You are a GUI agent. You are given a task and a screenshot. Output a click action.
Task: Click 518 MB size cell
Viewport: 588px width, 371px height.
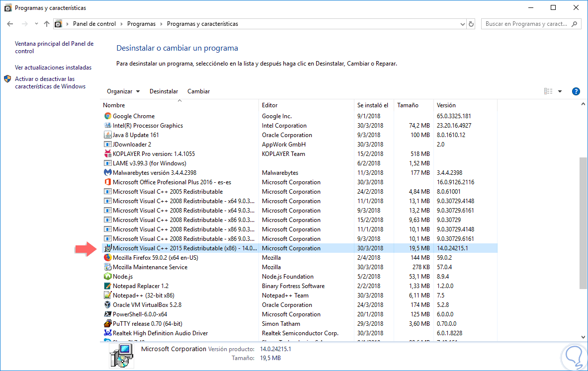coord(420,153)
